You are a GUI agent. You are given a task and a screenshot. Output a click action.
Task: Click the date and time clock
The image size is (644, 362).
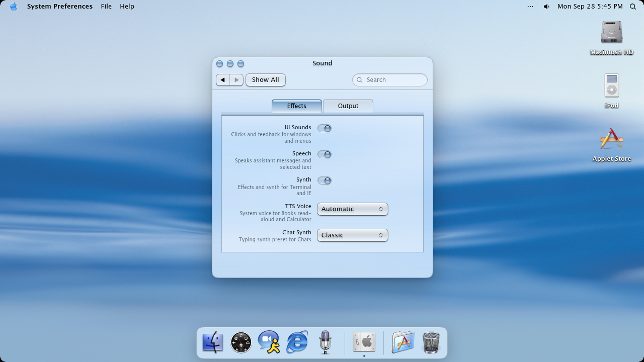[590, 7]
